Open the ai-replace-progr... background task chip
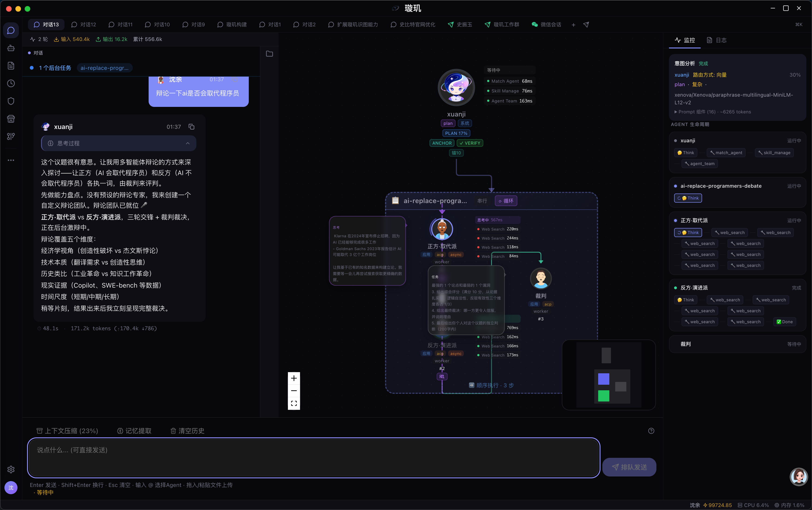Screen dimensions: 812x510 (105, 68)
